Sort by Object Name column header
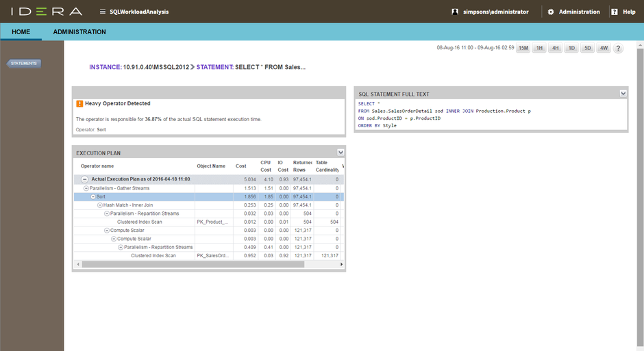The image size is (644, 351). [x=211, y=166]
